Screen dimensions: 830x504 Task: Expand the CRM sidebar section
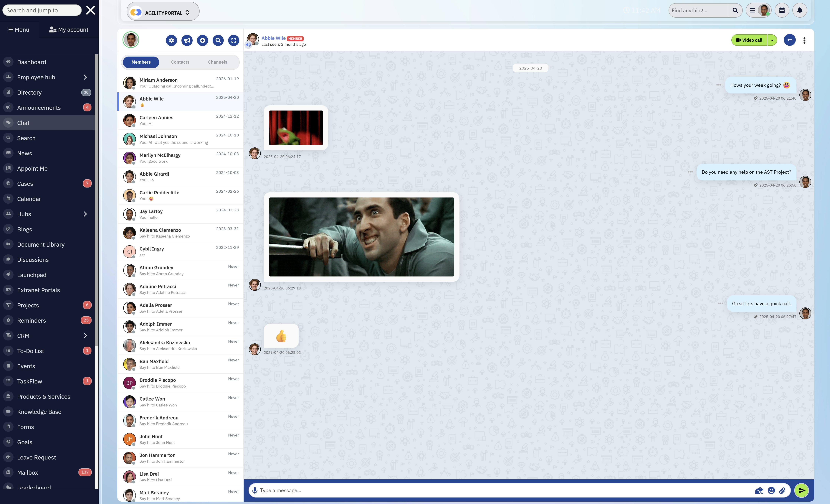[x=85, y=336]
